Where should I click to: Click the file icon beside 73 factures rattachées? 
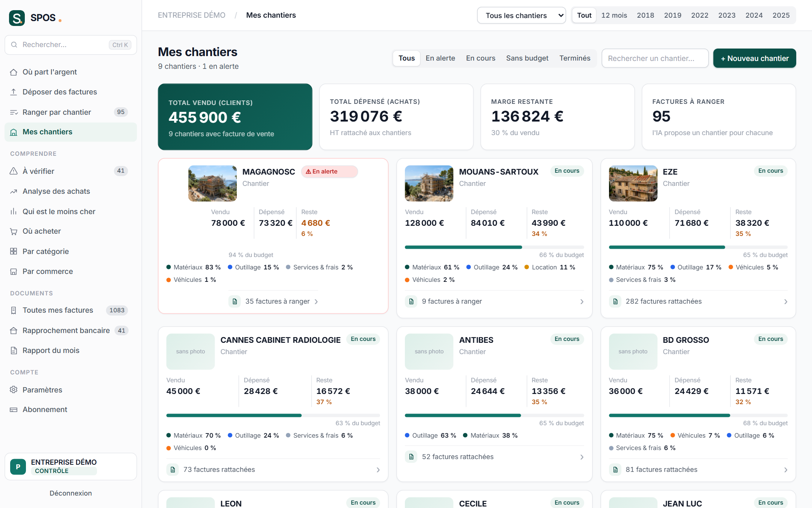(x=173, y=470)
